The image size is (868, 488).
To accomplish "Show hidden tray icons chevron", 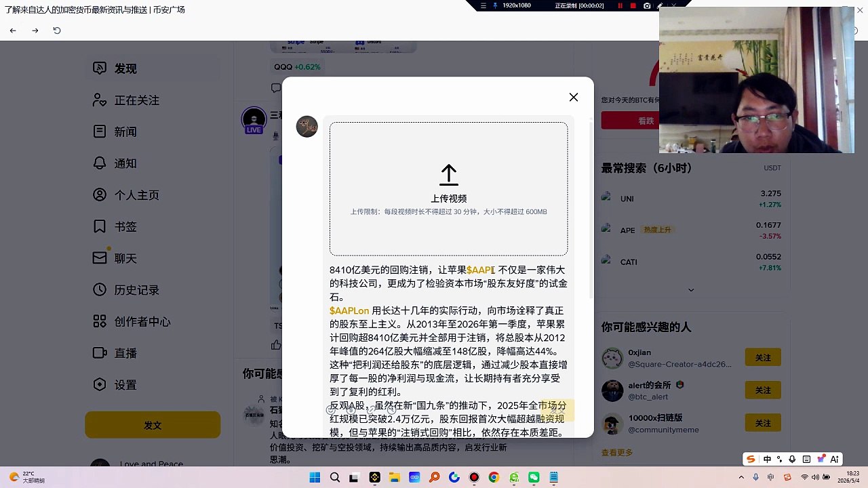I will pos(741,477).
